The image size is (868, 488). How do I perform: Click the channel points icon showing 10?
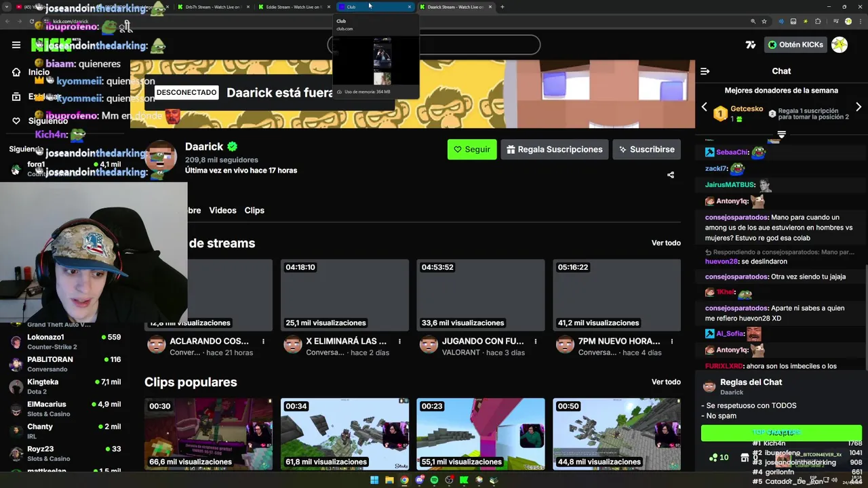718,457
